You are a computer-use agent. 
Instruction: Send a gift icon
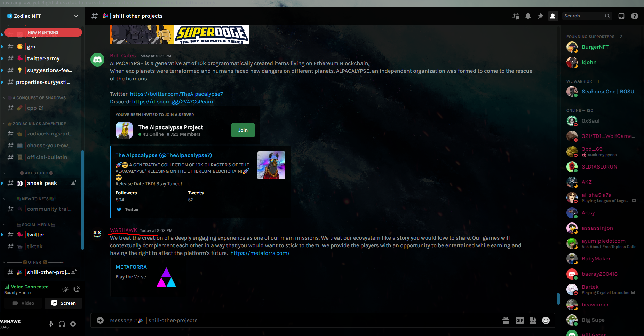coord(506,320)
